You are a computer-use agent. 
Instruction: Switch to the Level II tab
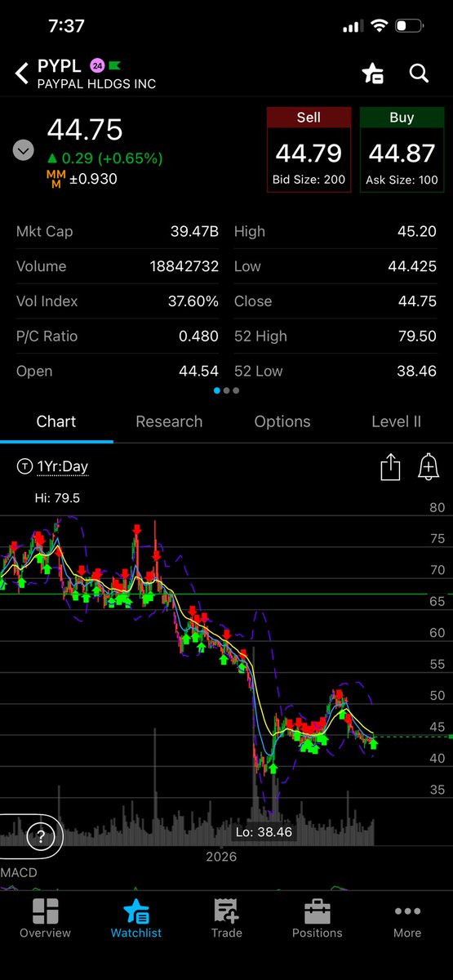click(x=396, y=421)
